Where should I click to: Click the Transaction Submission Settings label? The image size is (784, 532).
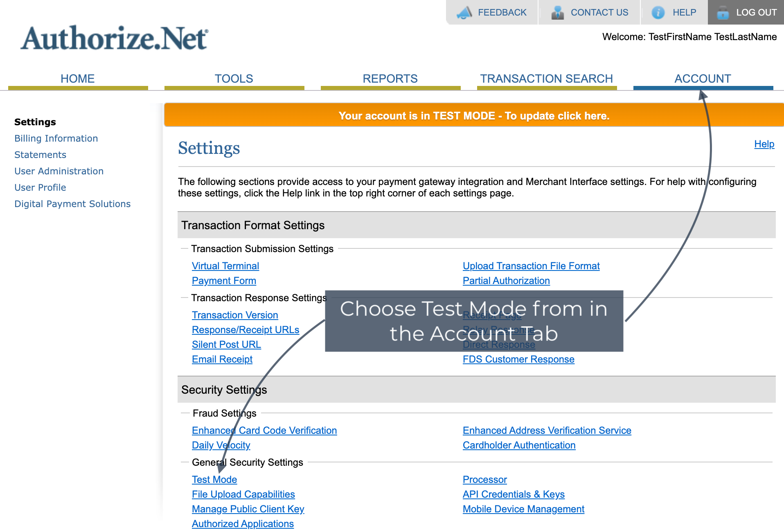click(x=262, y=249)
